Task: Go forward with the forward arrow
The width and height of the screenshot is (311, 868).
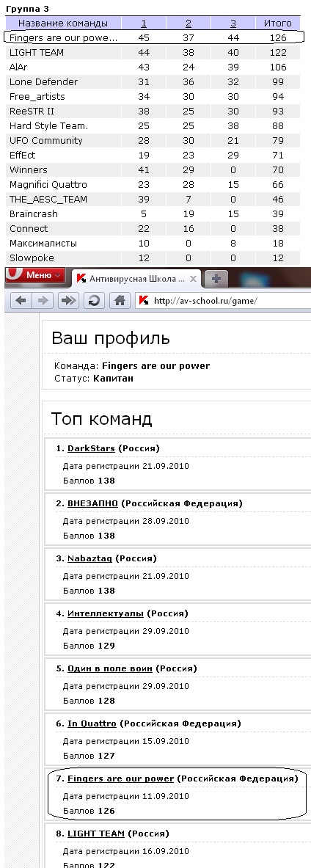Action: tap(44, 301)
